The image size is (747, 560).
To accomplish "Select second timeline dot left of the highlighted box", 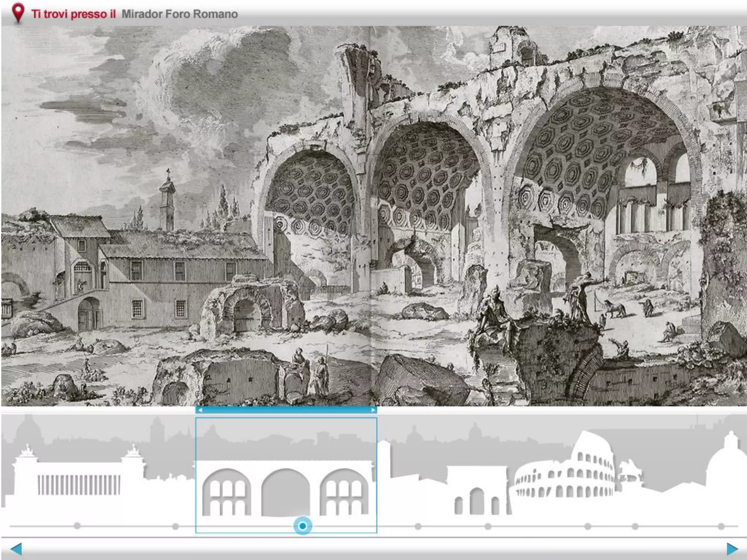I will click(x=175, y=526).
